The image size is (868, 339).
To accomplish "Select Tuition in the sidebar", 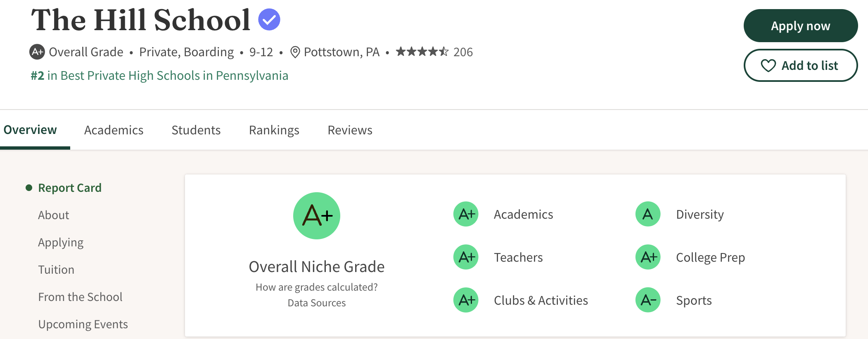I will point(57,270).
